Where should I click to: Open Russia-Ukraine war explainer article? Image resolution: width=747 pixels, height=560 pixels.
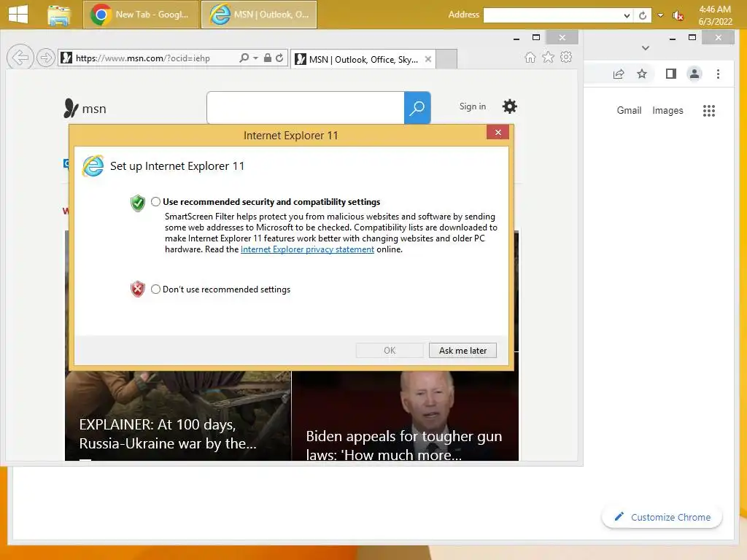pos(168,434)
